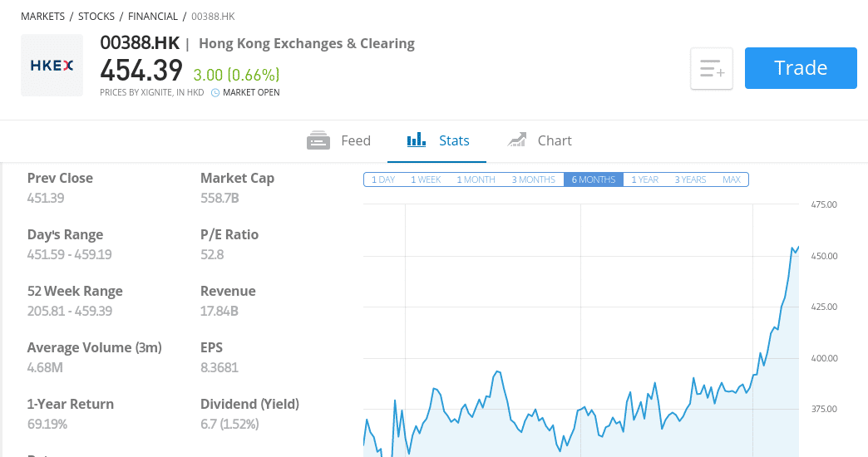Click PRICES BY XIGNITE, IN HKD text
Image resolution: width=868 pixels, height=457 pixels.
(x=151, y=93)
